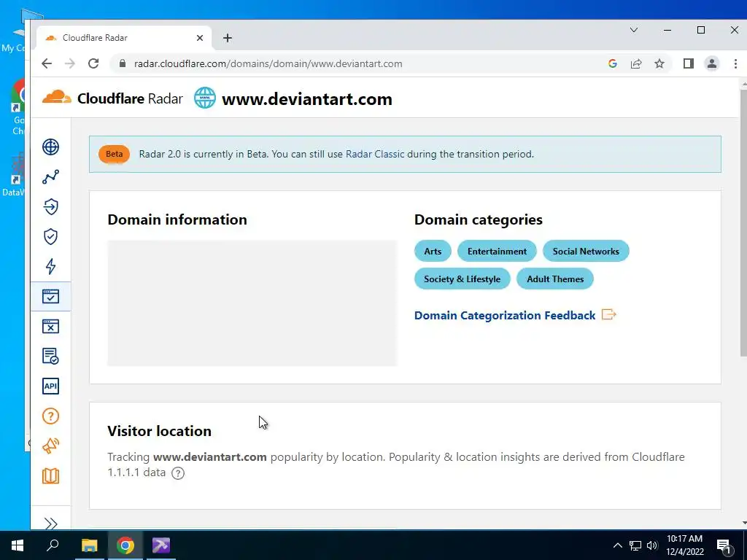This screenshot has height=560, width=747.
Task: Open the Radar Classic link
Action: tap(375, 155)
